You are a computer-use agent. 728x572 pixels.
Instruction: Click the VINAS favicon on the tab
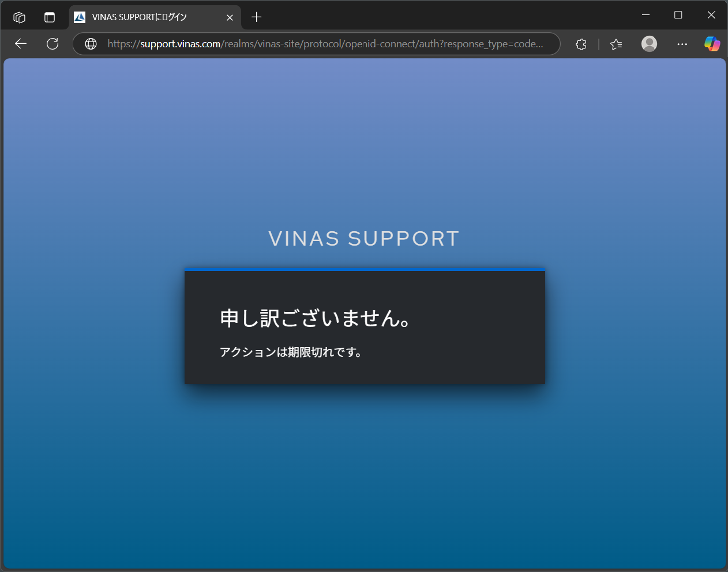click(80, 17)
